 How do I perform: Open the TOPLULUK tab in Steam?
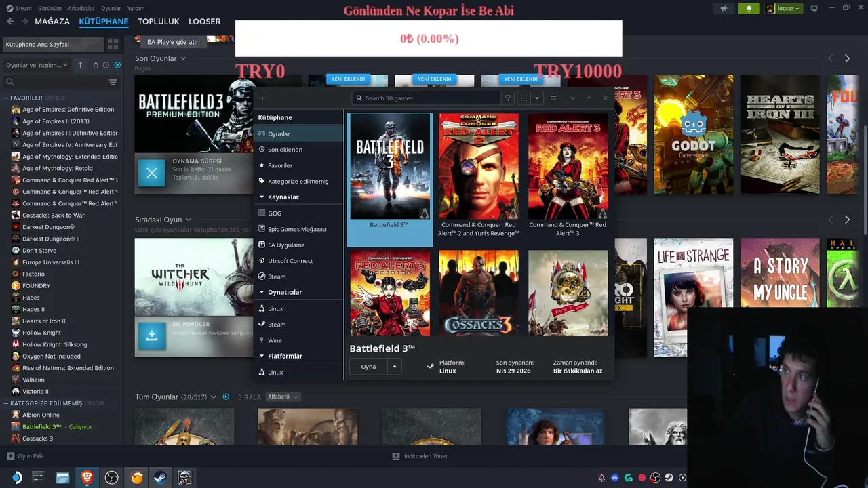pos(159,22)
